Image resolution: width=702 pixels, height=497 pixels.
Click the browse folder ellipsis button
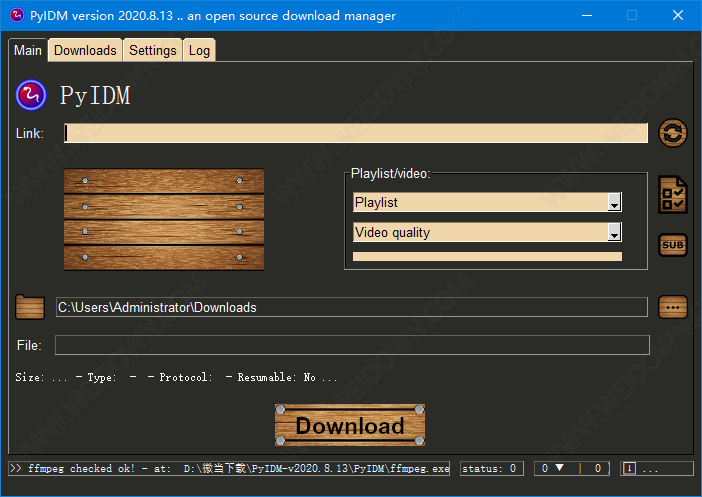click(672, 307)
